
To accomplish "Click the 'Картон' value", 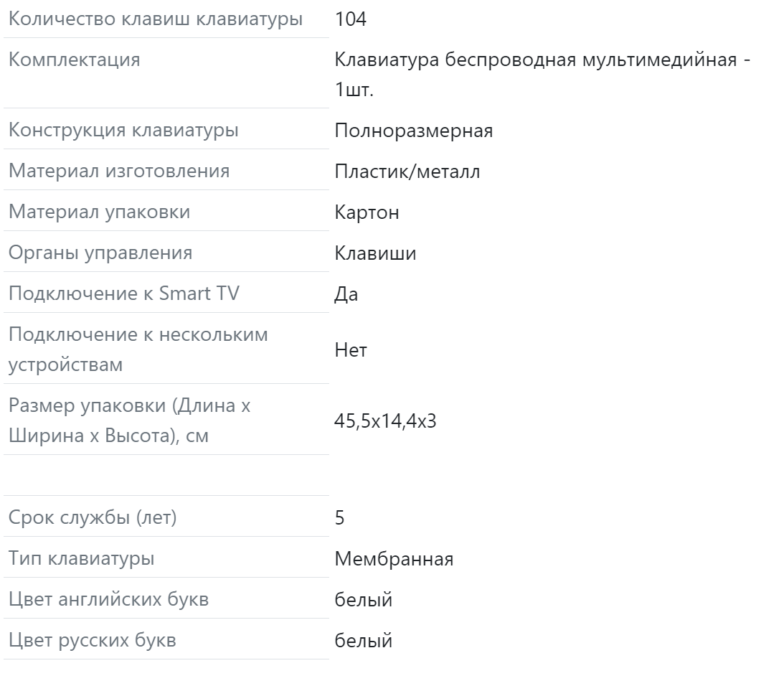I will pos(367,212).
